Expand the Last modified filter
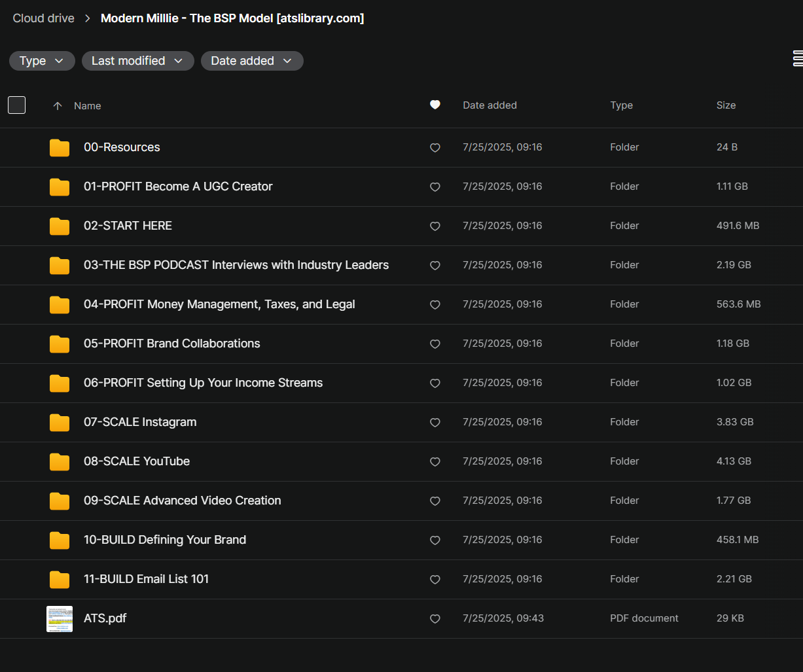Viewport: 803px width, 672px height. [x=137, y=61]
